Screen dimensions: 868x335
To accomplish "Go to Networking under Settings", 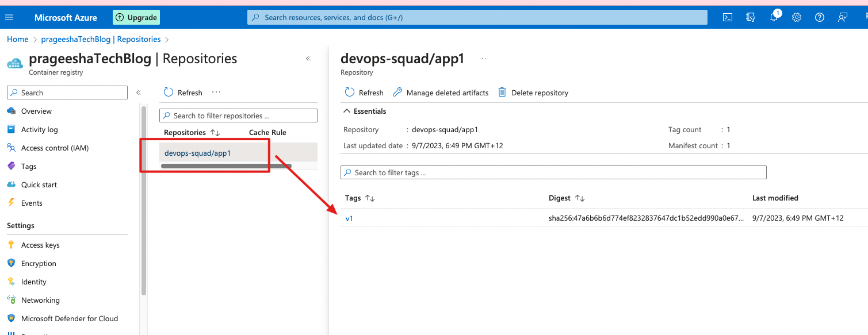I will 40,300.
